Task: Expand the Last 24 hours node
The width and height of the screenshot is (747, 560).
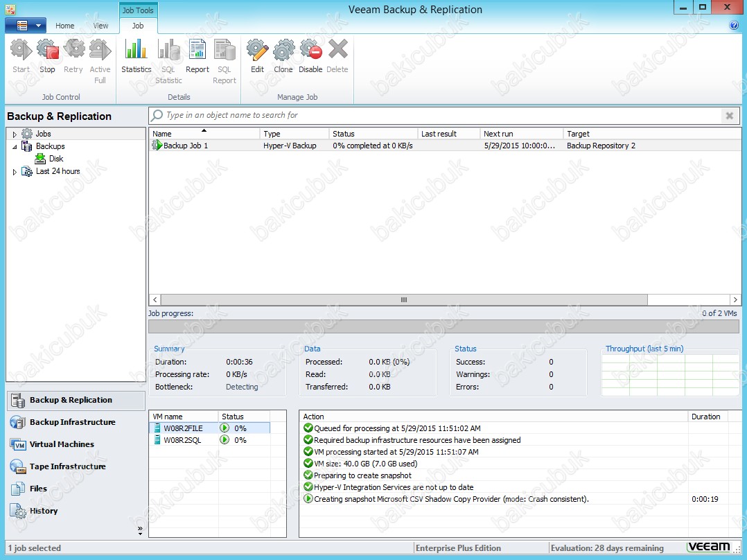Action: pos(15,172)
